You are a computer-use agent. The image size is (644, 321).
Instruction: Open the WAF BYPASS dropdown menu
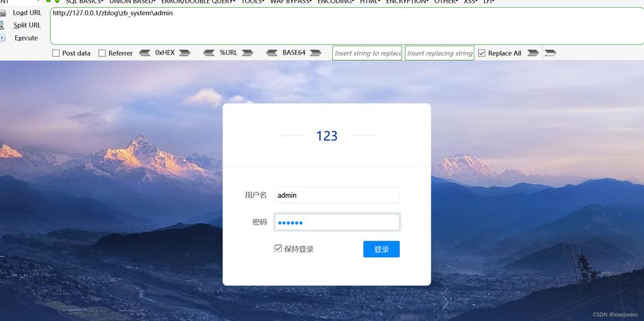pos(291,2)
